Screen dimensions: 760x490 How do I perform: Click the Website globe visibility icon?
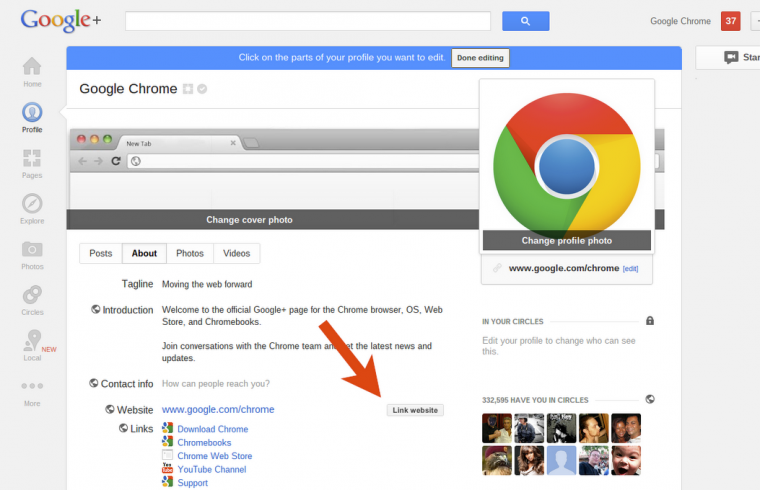point(110,409)
